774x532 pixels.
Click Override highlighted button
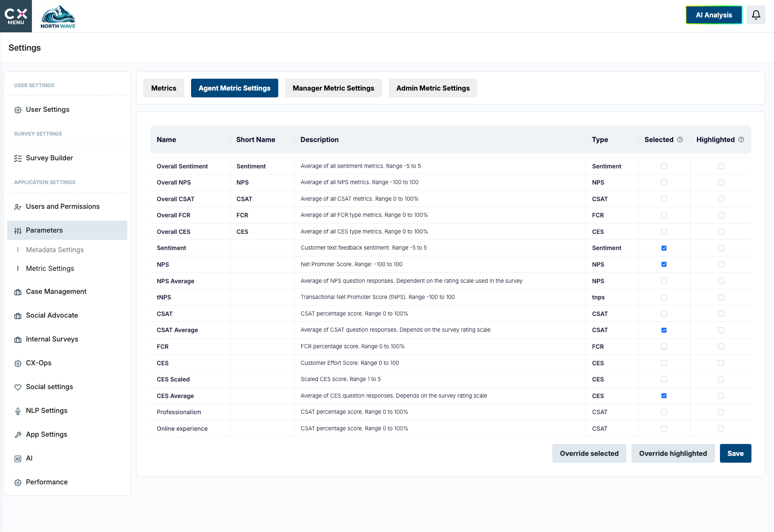[673, 453]
